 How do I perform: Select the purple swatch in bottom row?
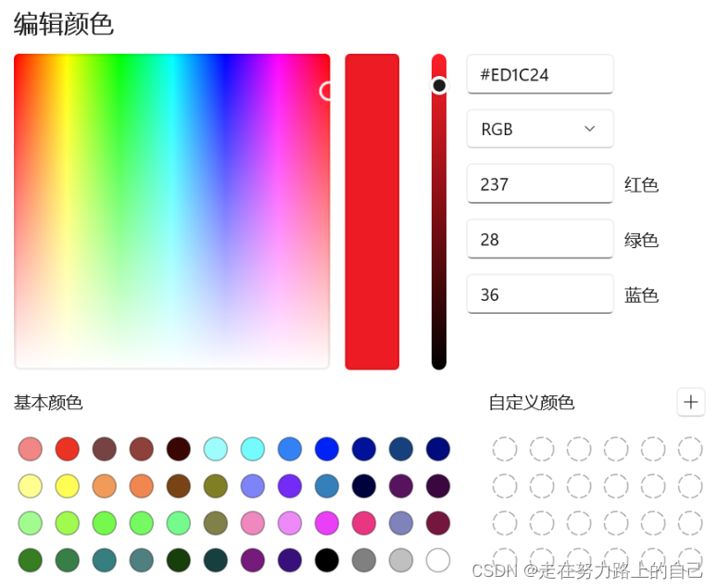coord(252,560)
